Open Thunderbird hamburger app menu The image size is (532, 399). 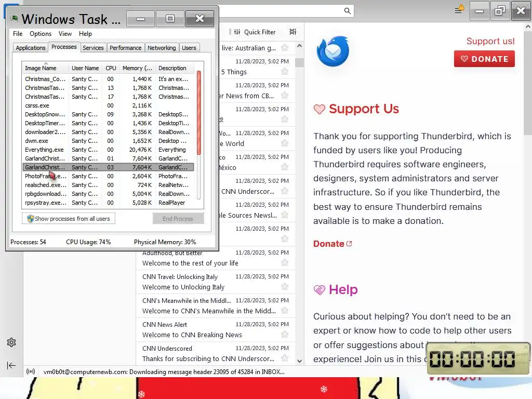click(x=458, y=10)
